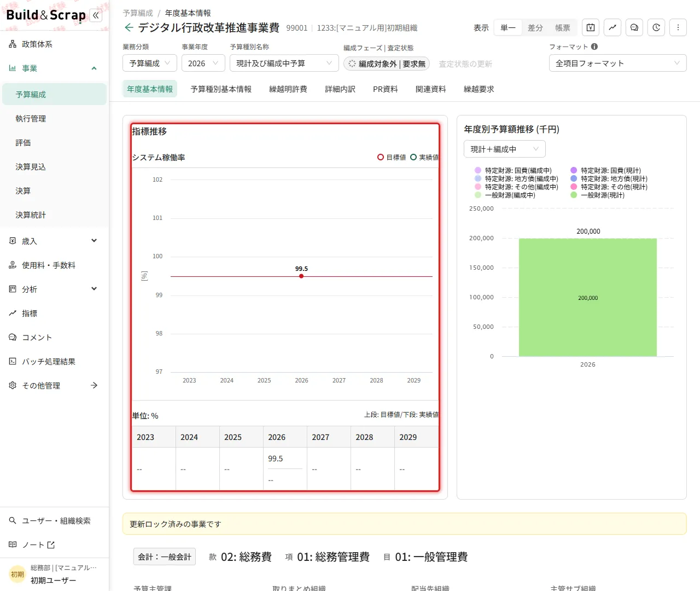
Task: Open コメント in the sidebar
Action: click(54, 338)
